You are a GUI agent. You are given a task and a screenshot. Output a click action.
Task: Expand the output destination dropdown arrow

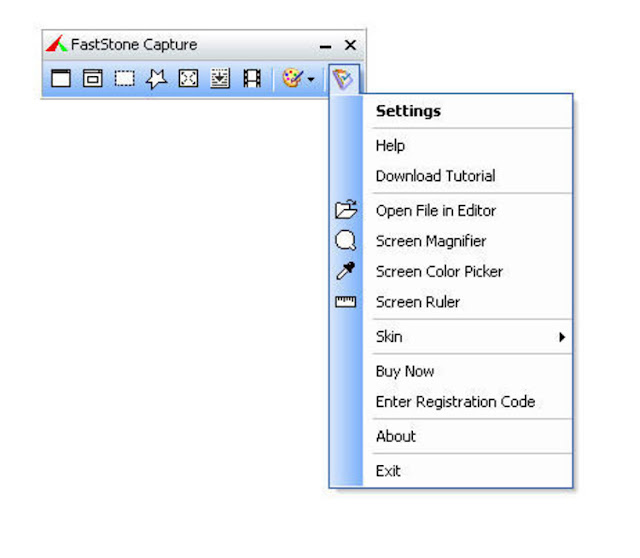click(x=311, y=79)
